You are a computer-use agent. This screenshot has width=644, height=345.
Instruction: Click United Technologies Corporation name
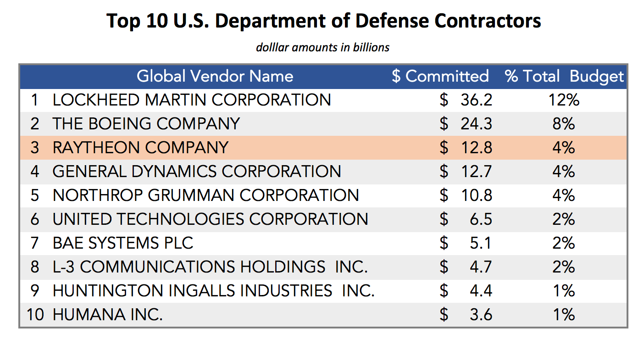(210, 219)
